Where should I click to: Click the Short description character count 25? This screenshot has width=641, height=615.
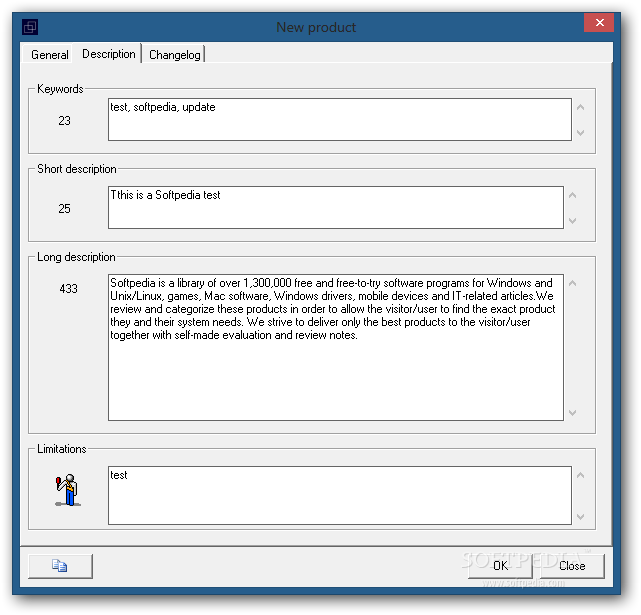click(64, 209)
